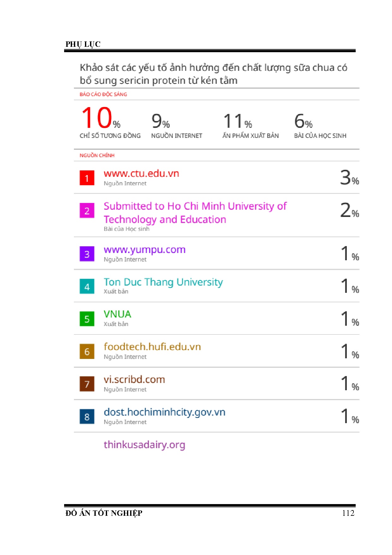This screenshot has width=392, height=555.
Task: Click the teal number 4 source badge
Action: pyautogui.click(x=87, y=287)
